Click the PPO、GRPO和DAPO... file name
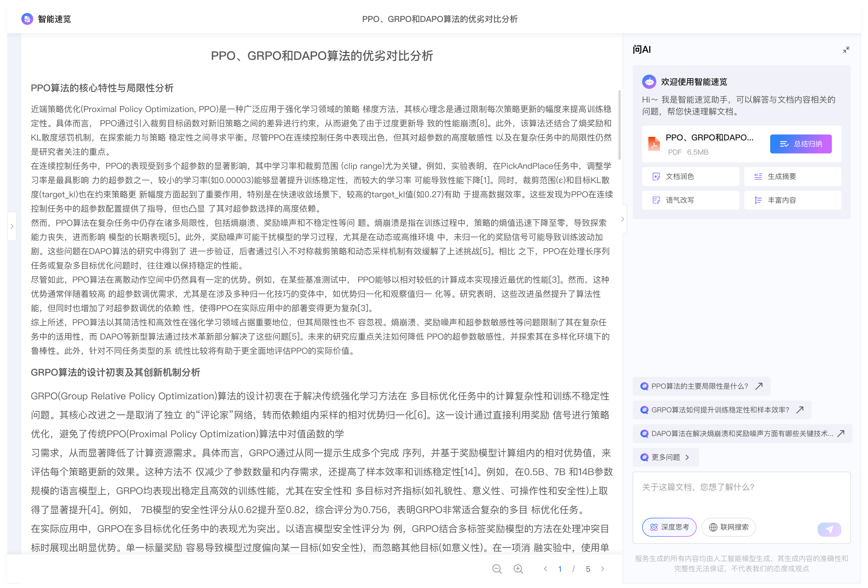Viewport: 868px width, 588px height. point(709,137)
